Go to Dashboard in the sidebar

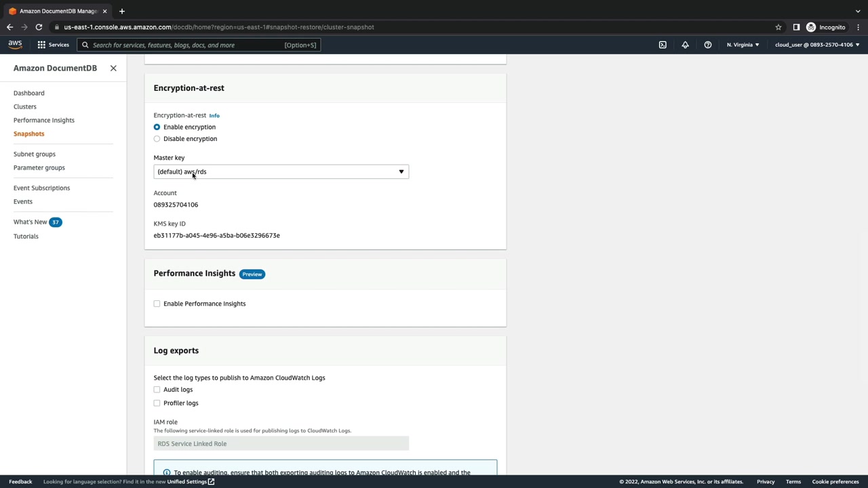pos(28,93)
